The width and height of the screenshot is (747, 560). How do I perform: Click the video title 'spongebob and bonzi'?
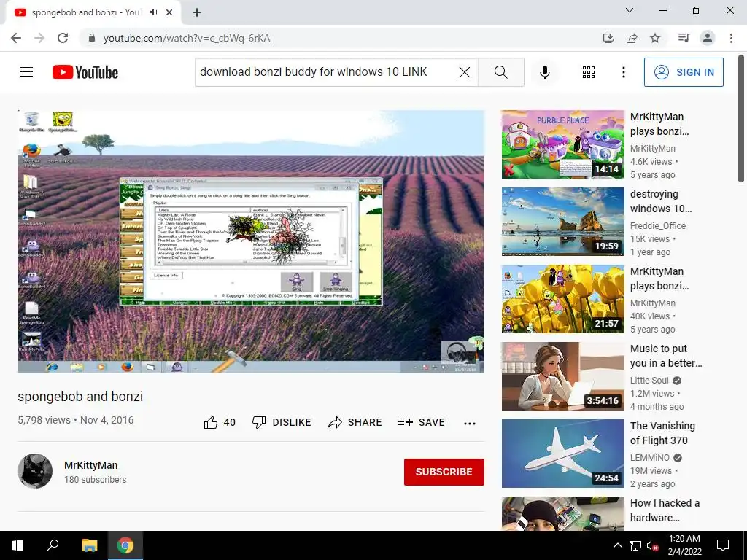click(80, 396)
